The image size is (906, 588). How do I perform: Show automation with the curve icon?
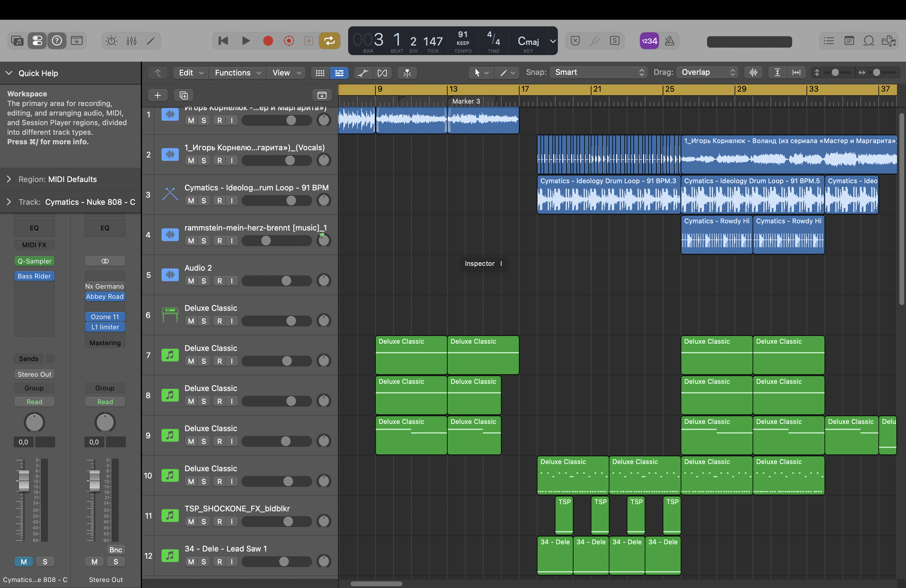click(363, 73)
